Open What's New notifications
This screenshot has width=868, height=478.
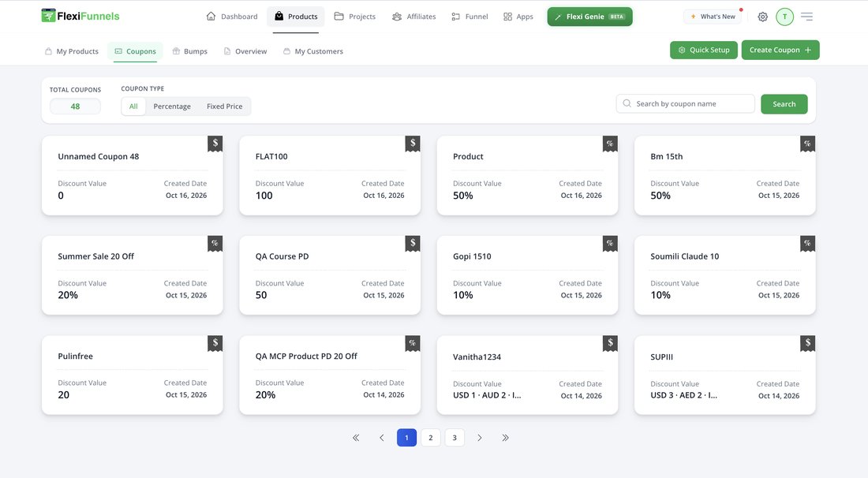713,17
